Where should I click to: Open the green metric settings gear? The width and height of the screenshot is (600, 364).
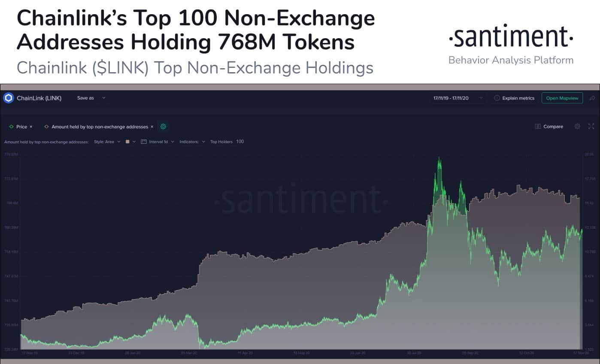pos(163,127)
